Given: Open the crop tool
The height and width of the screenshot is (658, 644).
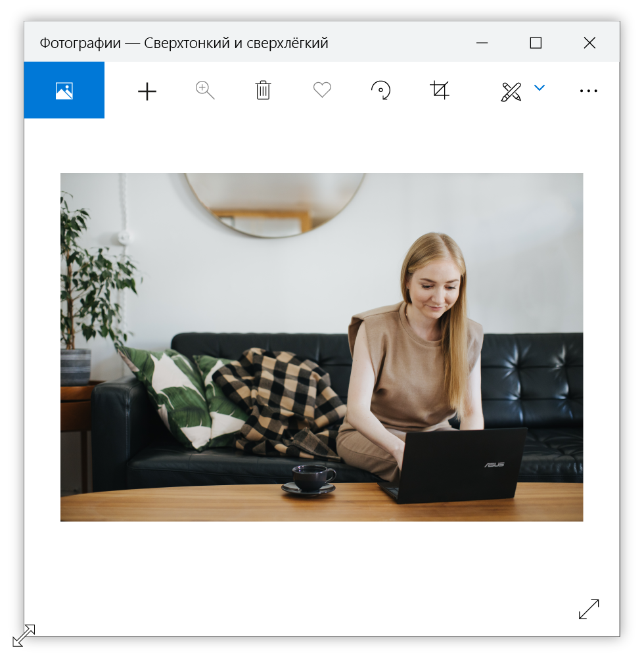Looking at the screenshot, I should pyautogui.click(x=440, y=90).
